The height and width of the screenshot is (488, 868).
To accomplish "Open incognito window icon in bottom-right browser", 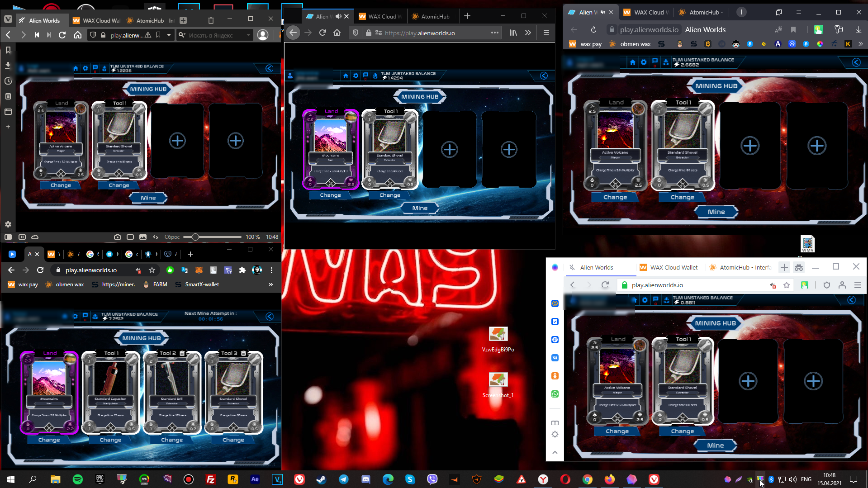I will pyautogui.click(x=799, y=267).
